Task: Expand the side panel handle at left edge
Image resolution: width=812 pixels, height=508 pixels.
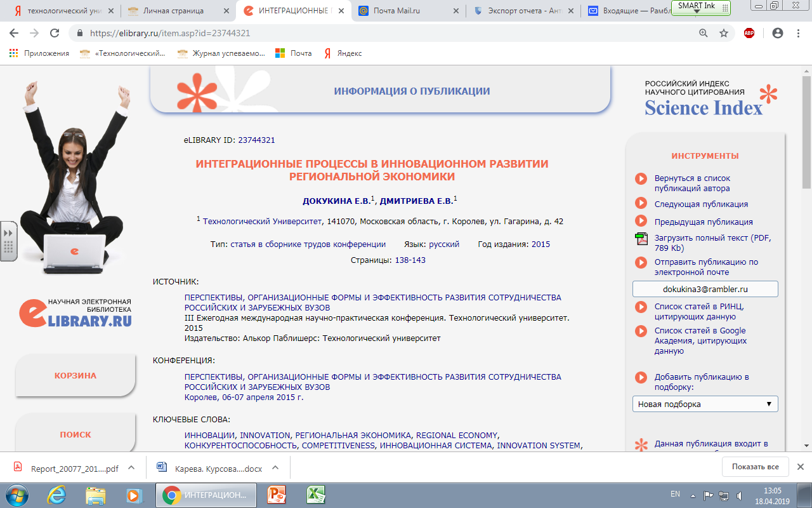Action: coord(8,241)
